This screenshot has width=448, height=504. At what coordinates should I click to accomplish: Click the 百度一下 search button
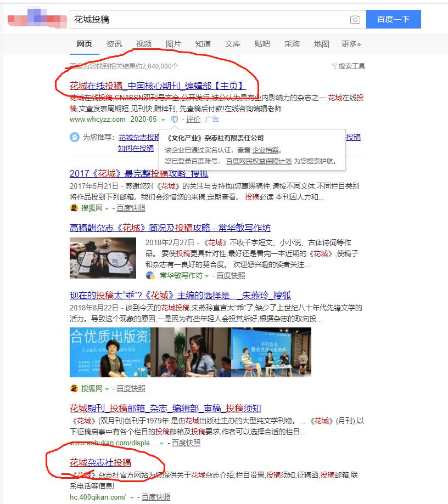coord(393,19)
